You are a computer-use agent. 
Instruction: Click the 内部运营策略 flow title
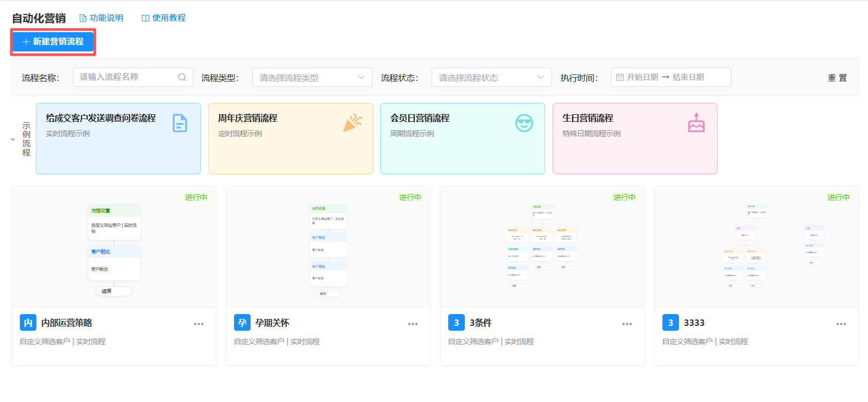pos(67,323)
